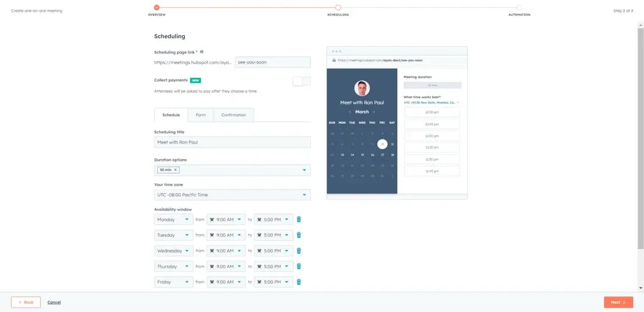Change Tuesday's 9:00 AM start time

point(226,235)
